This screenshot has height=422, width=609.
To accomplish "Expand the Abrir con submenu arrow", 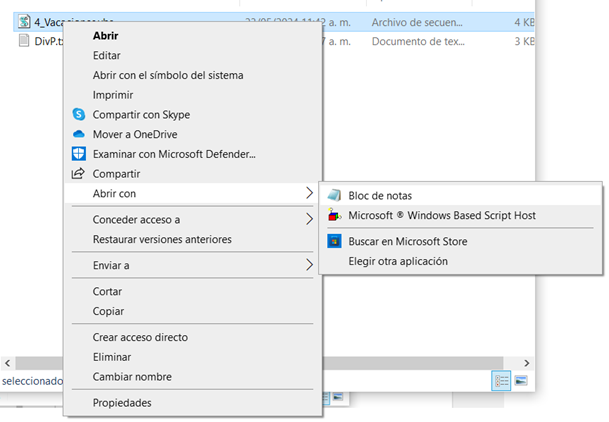I will click(x=309, y=194).
